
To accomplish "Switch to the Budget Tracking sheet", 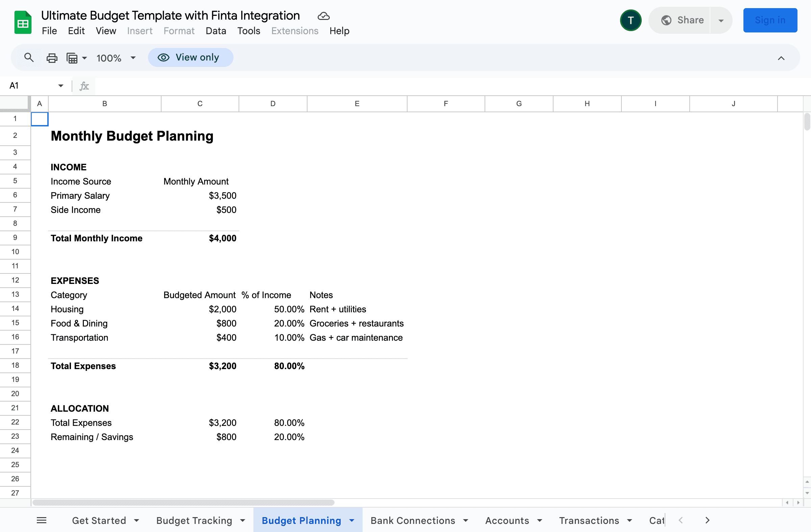I will pyautogui.click(x=194, y=521).
